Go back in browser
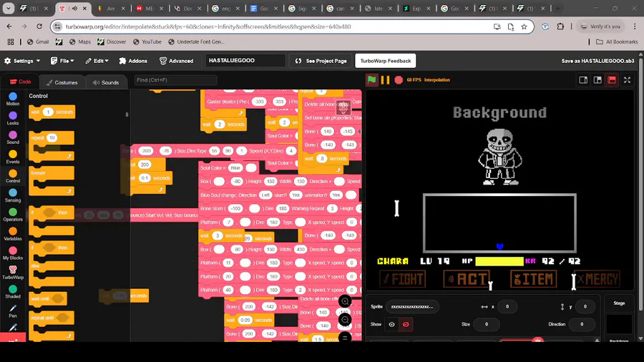Screen dimensions: 644x362 [x=9, y=26]
